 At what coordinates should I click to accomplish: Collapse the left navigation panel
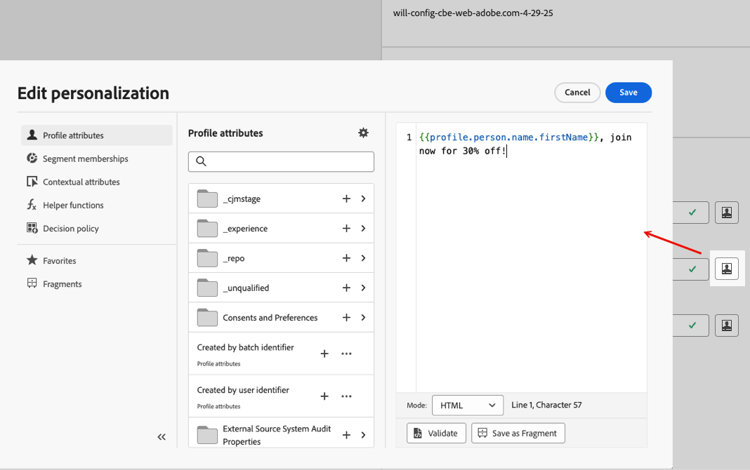tap(161, 437)
